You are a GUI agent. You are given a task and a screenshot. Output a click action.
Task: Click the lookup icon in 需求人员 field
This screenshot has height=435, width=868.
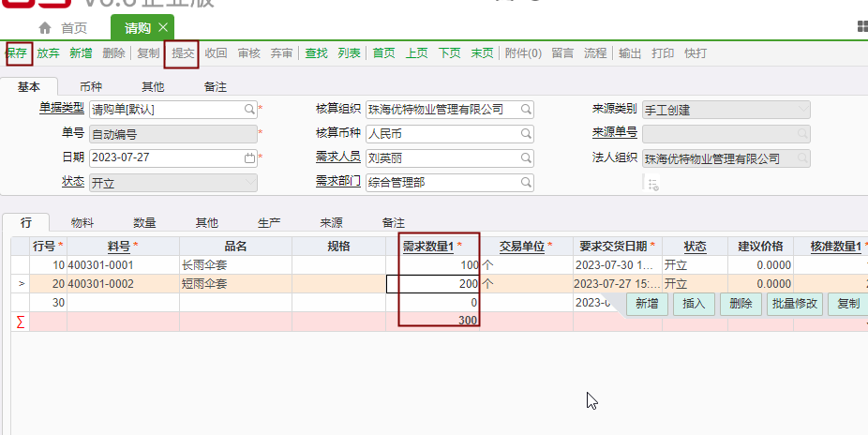click(x=526, y=157)
